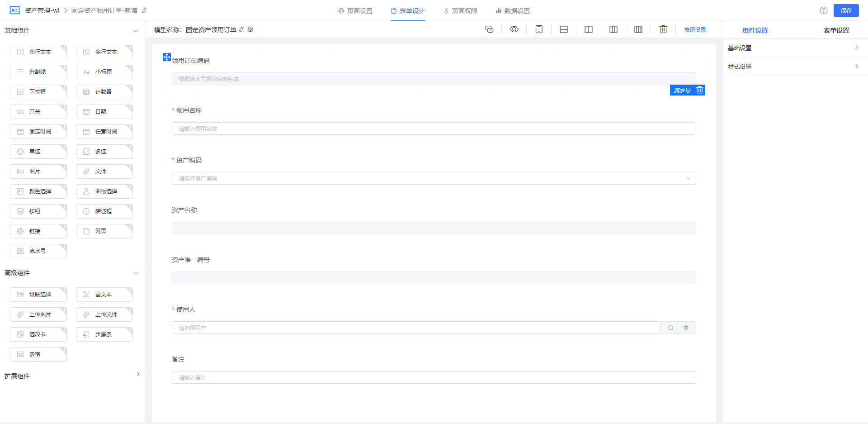This screenshot has width=868, height=424.
Task: Expand 基础设置 section
Action: tap(796, 48)
